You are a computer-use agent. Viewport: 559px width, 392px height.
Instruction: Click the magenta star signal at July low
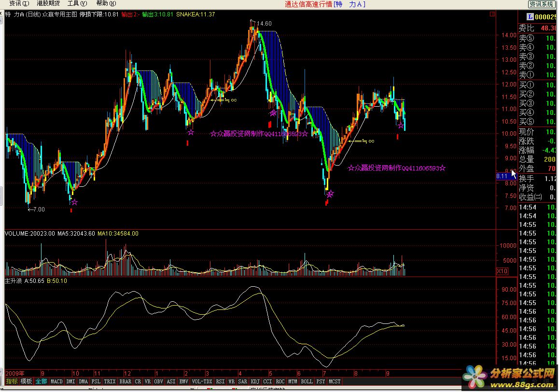pos(330,194)
